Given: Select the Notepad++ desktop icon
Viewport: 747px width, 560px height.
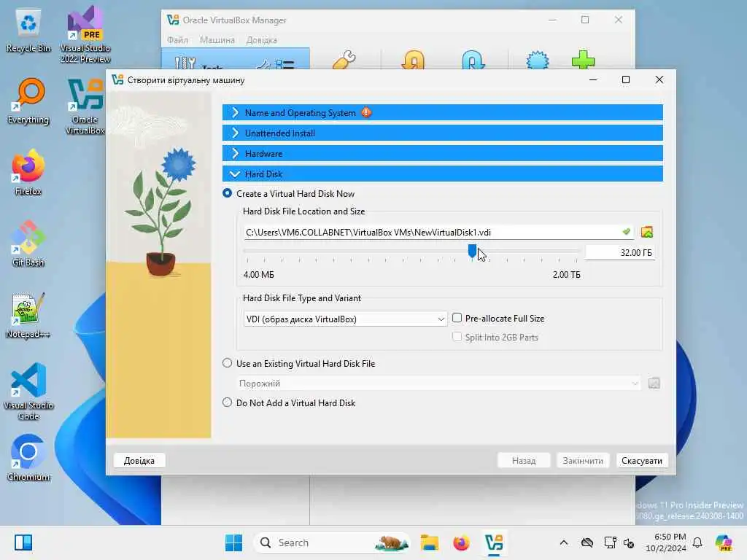Looking at the screenshot, I should (x=28, y=315).
